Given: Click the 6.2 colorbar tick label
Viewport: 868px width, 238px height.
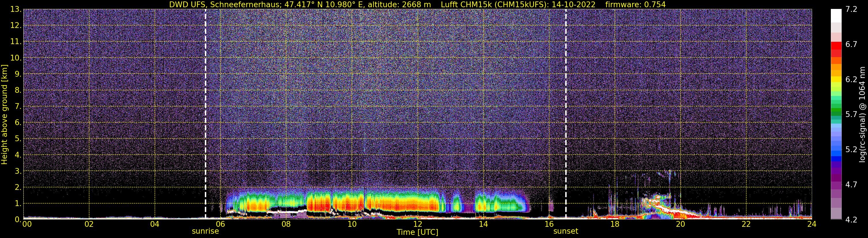Looking at the screenshot, I should [851, 80].
